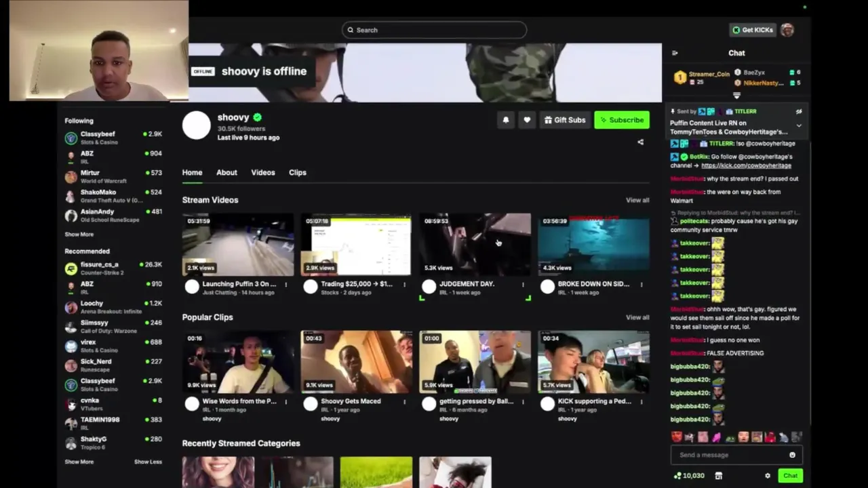The image size is (868, 488).
Task: Click the heart follow icon for shoovy
Action: click(x=527, y=120)
